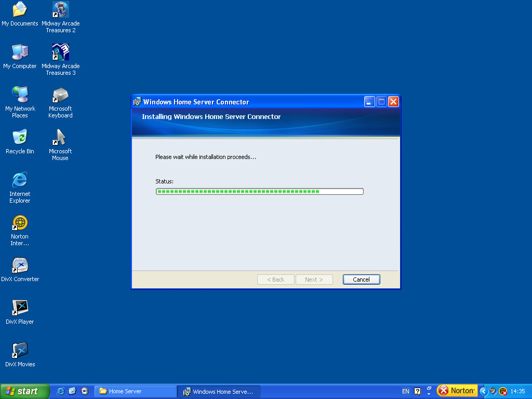Click the Recycle Bin icon
Screen dimensions: 532x399
point(20,137)
